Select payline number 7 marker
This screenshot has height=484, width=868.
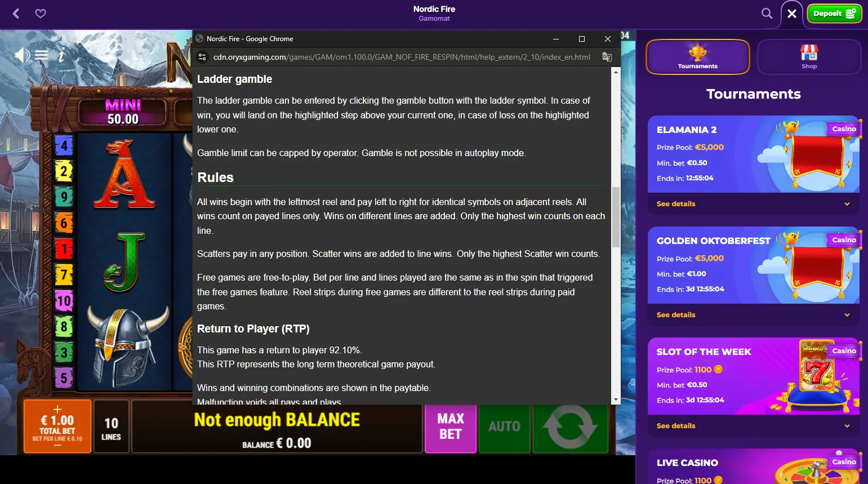coord(64,275)
